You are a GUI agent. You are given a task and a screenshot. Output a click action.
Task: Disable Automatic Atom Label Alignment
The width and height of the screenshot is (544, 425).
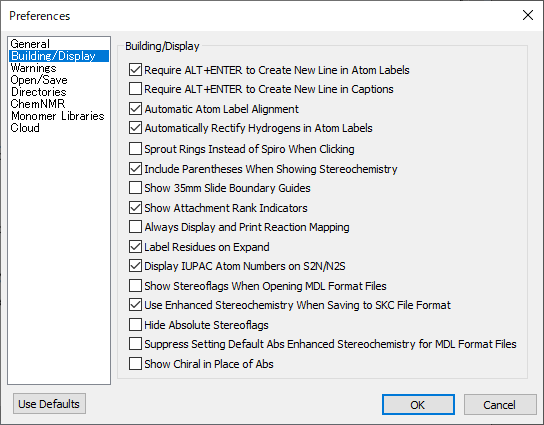click(135, 109)
